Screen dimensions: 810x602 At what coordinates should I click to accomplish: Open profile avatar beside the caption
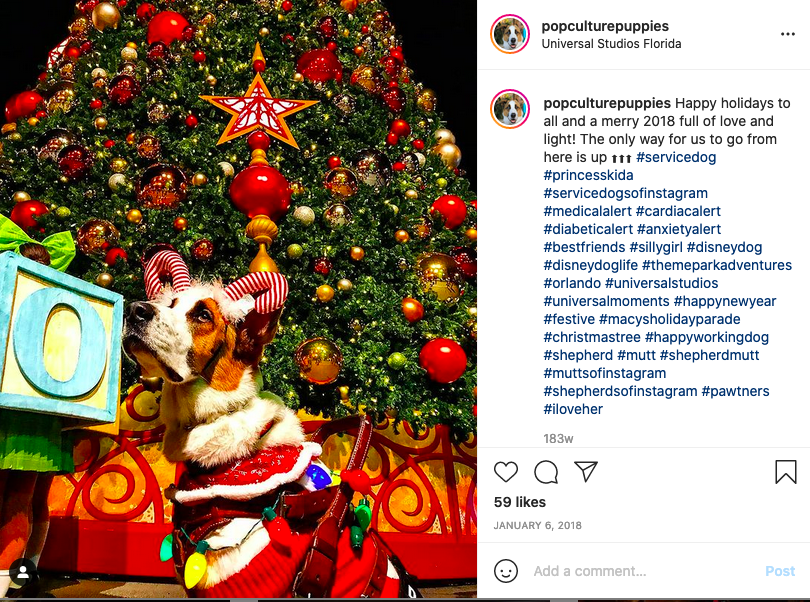[x=510, y=109]
